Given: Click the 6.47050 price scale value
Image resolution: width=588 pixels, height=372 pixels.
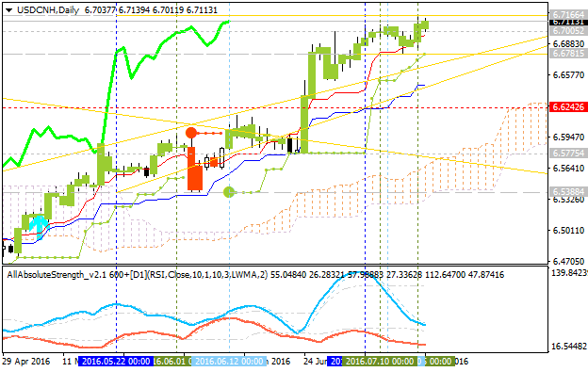Looking at the screenshot, I should click(568, 261).
